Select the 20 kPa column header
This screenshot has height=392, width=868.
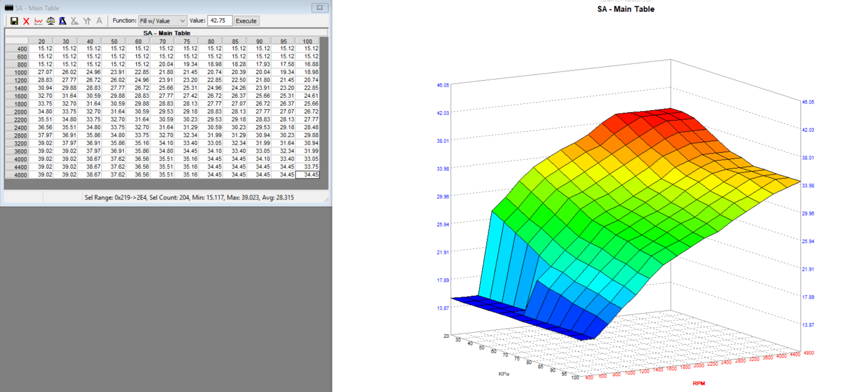click(x=41, y=41)
